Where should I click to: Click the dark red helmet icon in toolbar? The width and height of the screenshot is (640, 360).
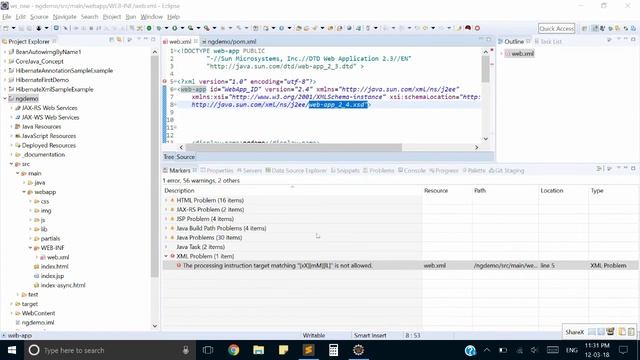468,28
